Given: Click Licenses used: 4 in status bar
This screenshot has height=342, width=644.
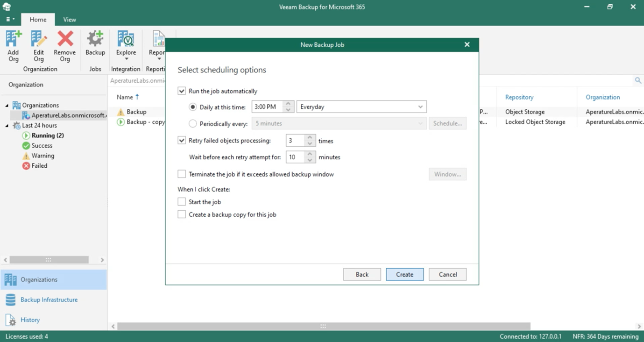Looking at the screenshot, I should point(27,336).
